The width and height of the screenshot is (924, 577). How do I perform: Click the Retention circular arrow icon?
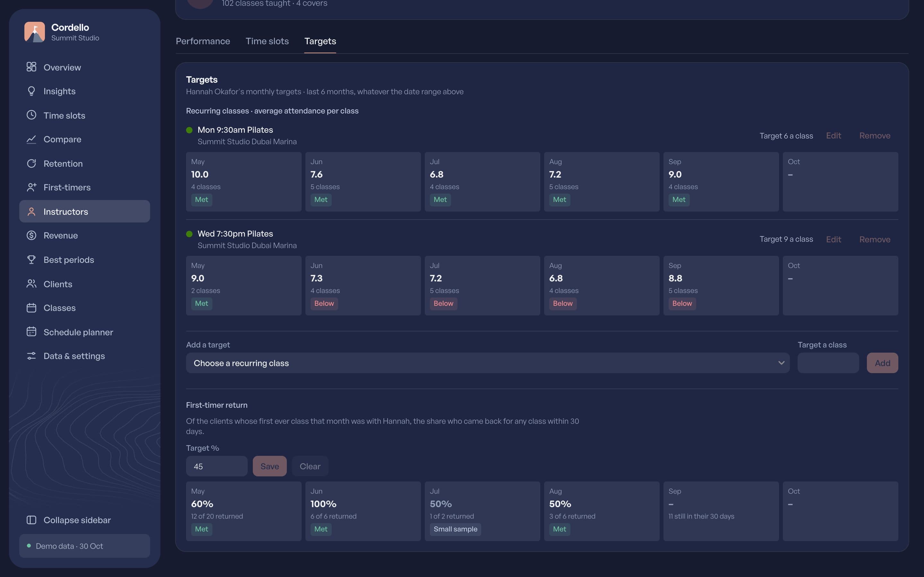(31, 163)
